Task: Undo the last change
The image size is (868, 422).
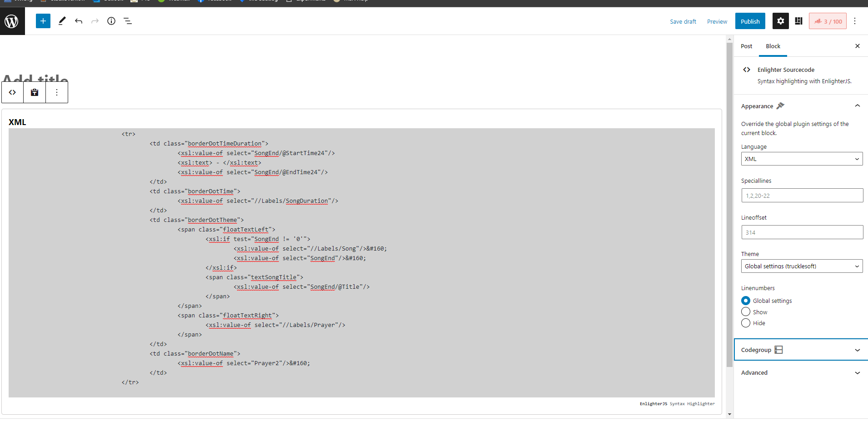Action: pyautogui.click(x=78, y=21)
